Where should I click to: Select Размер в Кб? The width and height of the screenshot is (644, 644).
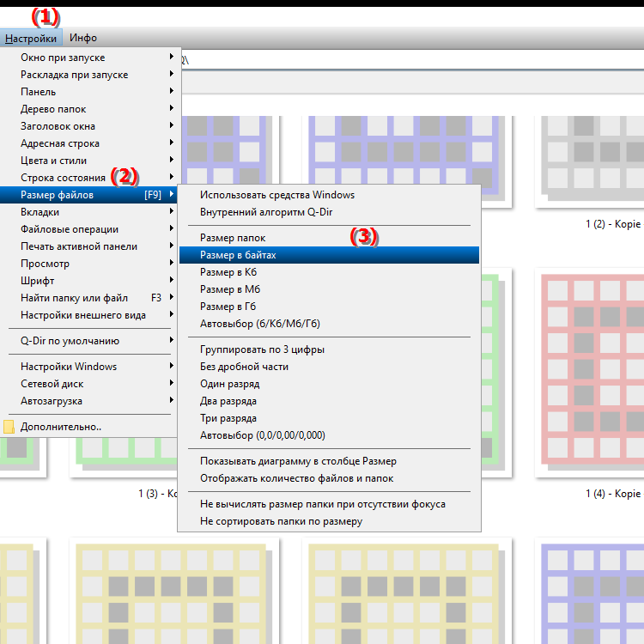click(330, 272)
